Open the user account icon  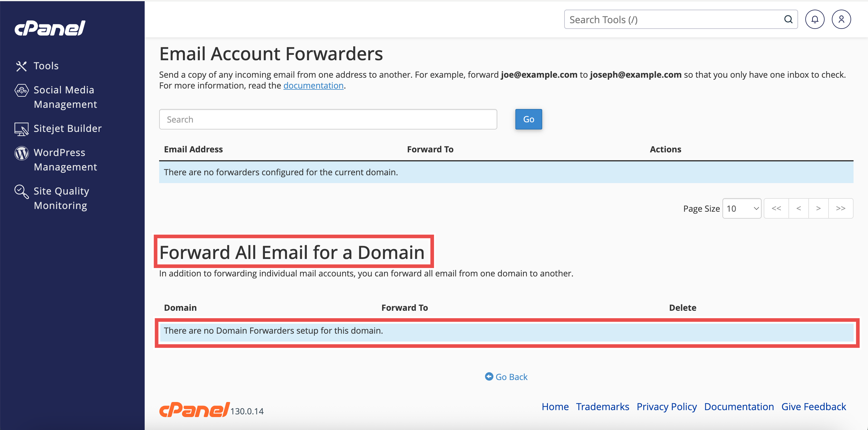coord(841,20)
